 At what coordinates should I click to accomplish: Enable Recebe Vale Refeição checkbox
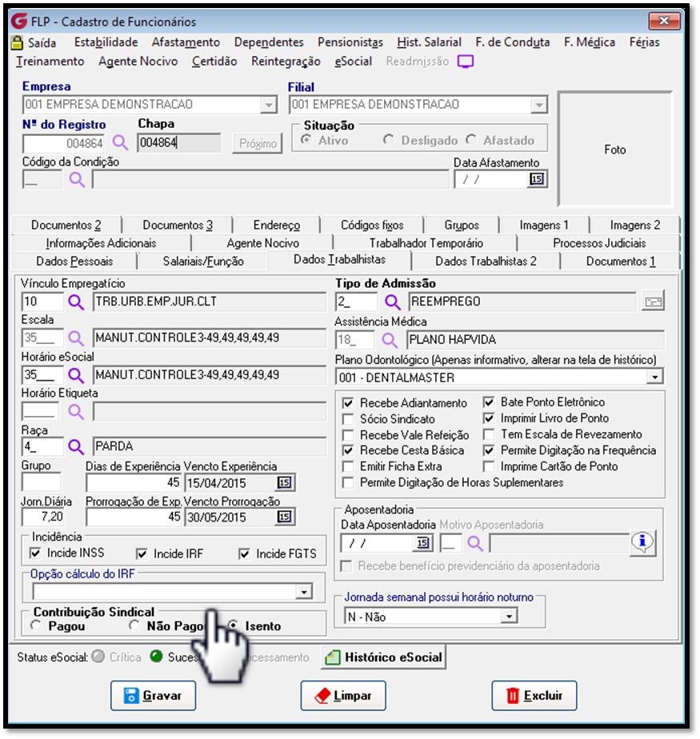click(348, 435)
